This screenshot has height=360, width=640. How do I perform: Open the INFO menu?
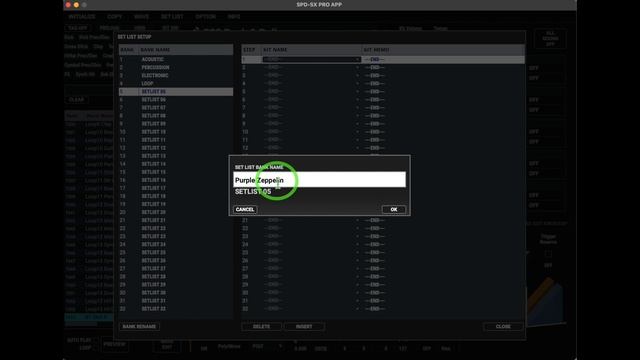point(234,17)
